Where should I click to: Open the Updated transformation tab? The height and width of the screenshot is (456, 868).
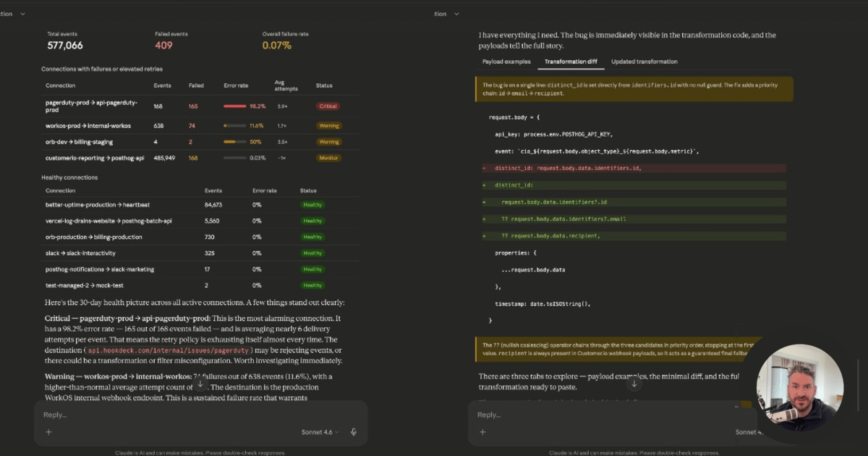(x=644, y=62)
